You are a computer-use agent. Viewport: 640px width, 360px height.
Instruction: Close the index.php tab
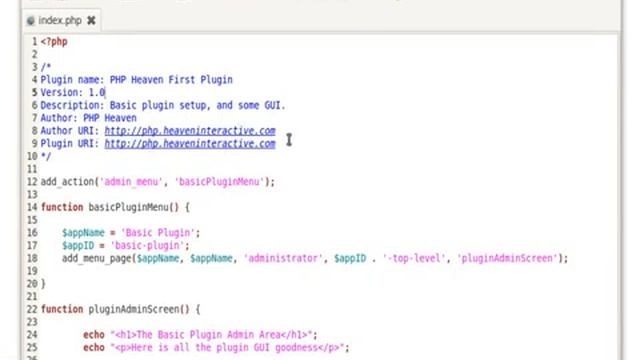[x=91, y=20]
